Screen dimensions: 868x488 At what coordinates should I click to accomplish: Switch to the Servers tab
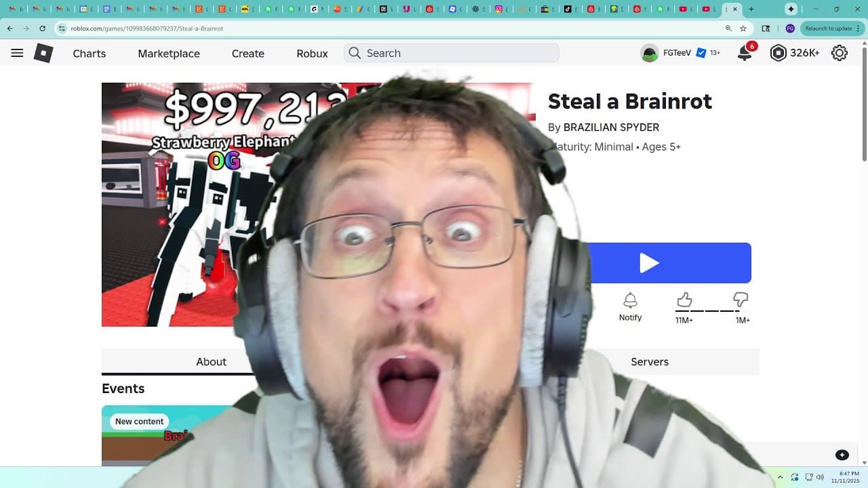[x=650, y=362]
